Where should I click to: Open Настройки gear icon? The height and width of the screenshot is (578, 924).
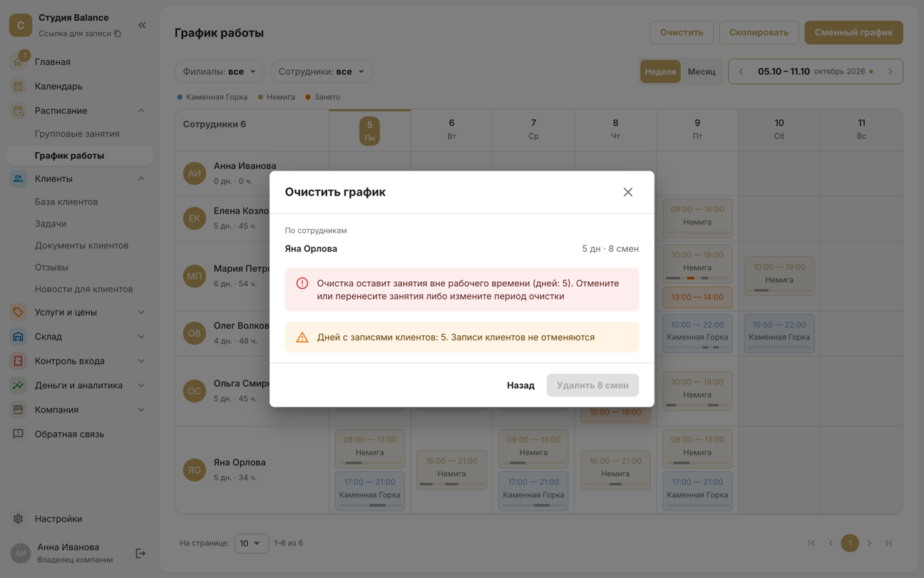click(19, 519)
